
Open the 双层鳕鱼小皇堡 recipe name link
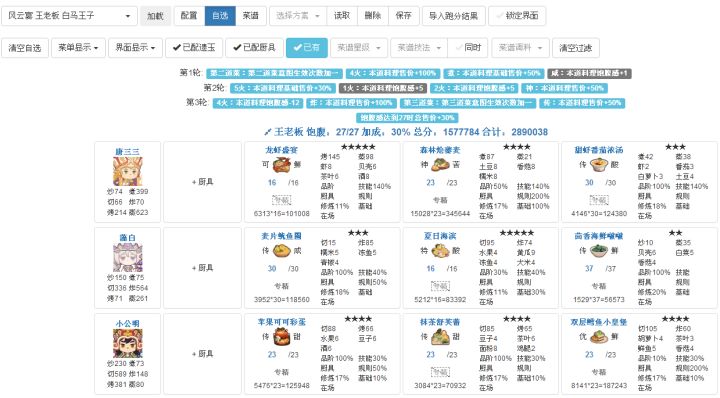(599, 322)
